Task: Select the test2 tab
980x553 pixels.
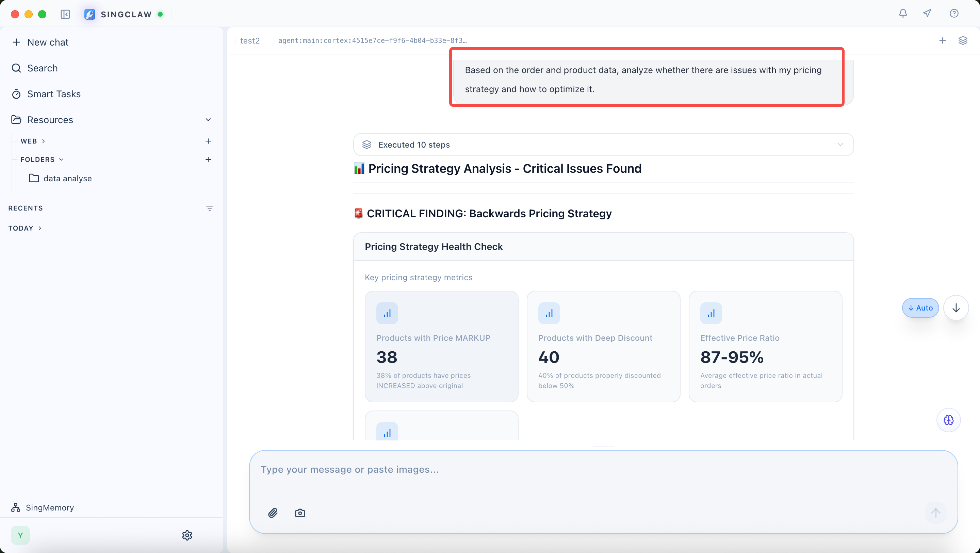Action: coord(250,41)
